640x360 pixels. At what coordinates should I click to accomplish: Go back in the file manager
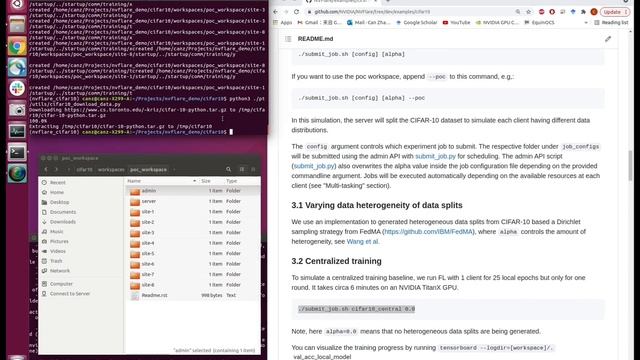pyautogui.click(x=46, y=169)
